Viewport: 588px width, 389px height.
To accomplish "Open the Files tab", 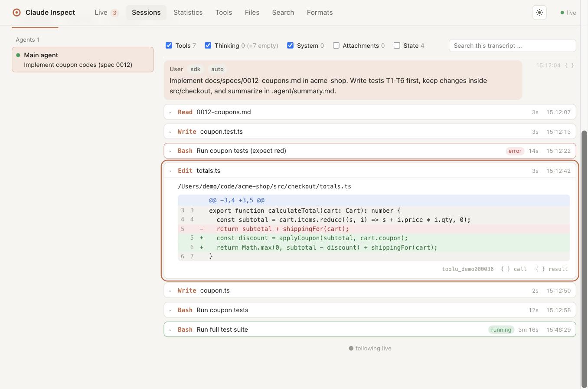I will coord(252,13).
